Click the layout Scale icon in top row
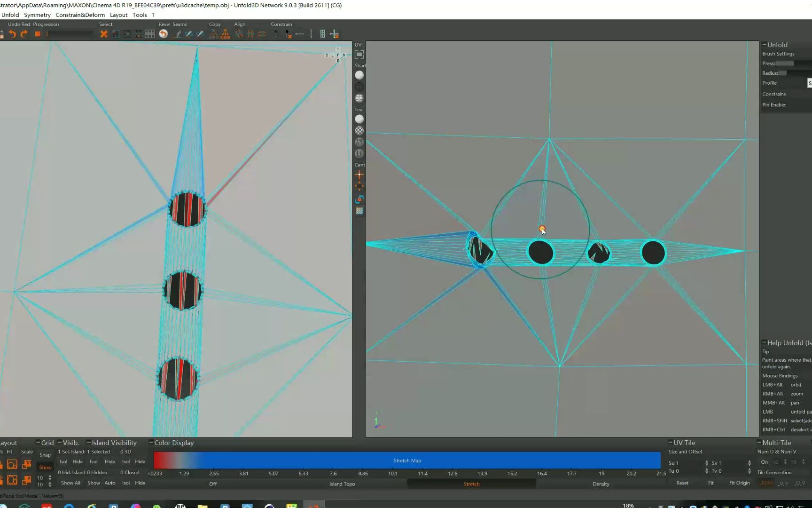 27,465
